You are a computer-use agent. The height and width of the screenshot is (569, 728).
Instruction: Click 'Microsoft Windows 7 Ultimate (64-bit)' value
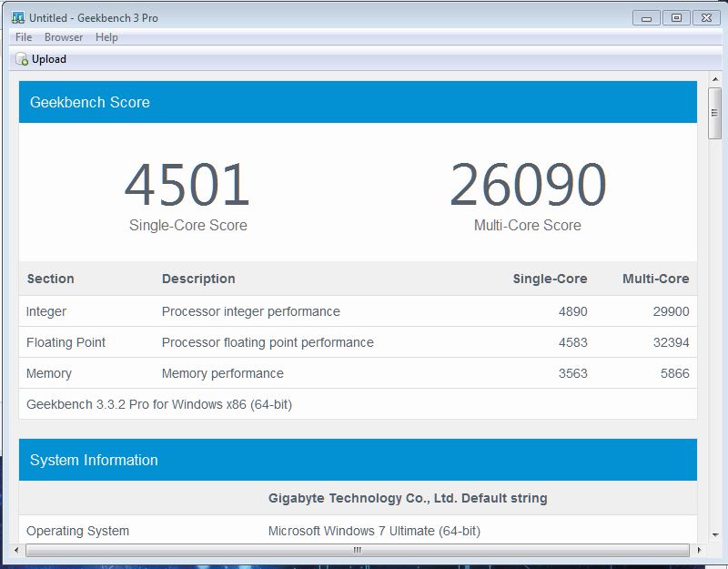[374, 531]
